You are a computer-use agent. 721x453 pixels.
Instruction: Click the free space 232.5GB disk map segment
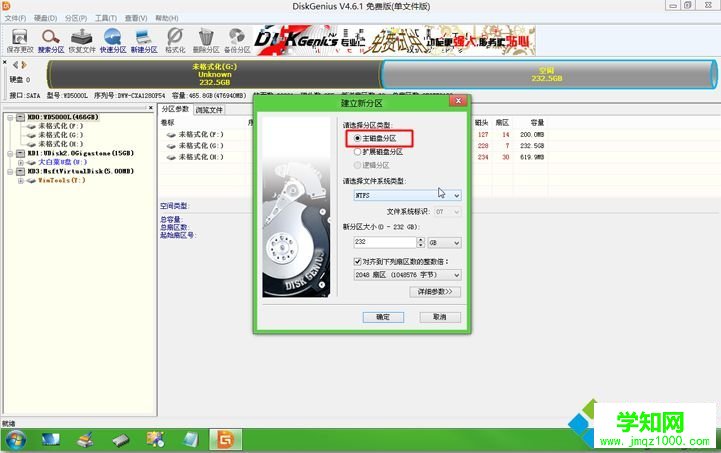(x=548, y=74)
